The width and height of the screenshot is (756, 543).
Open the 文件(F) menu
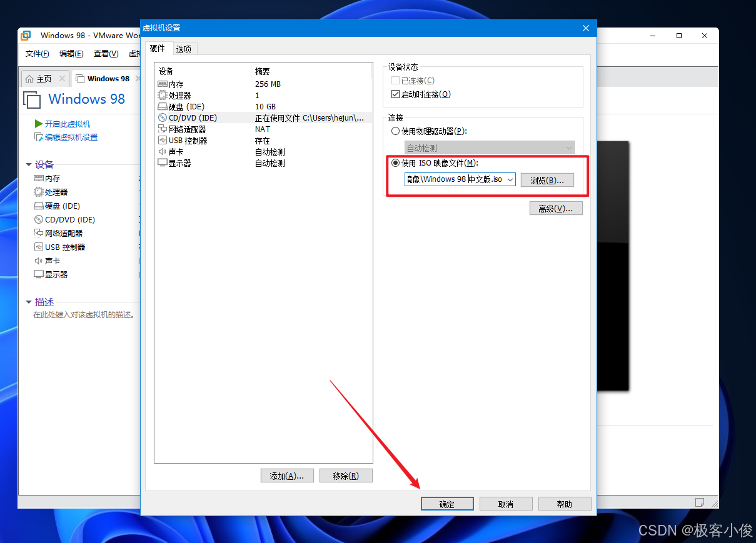pos(37,54)
